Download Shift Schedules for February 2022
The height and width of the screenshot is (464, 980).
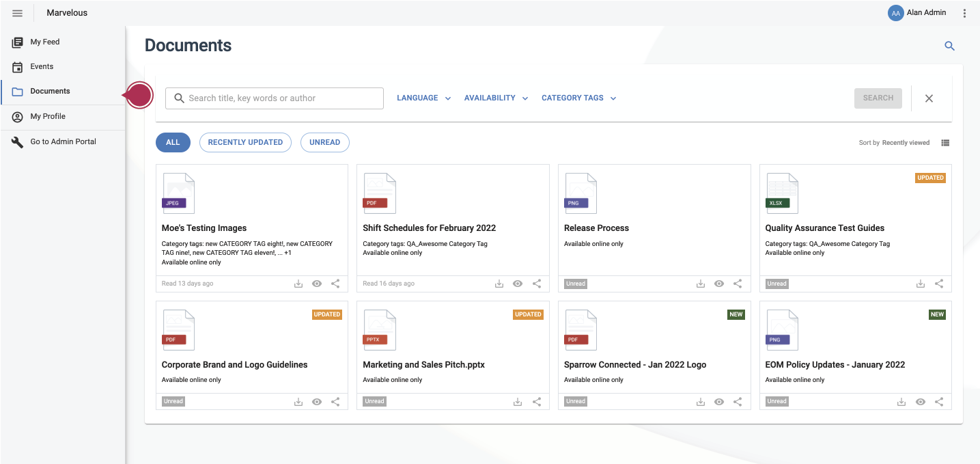coord(499,284)
